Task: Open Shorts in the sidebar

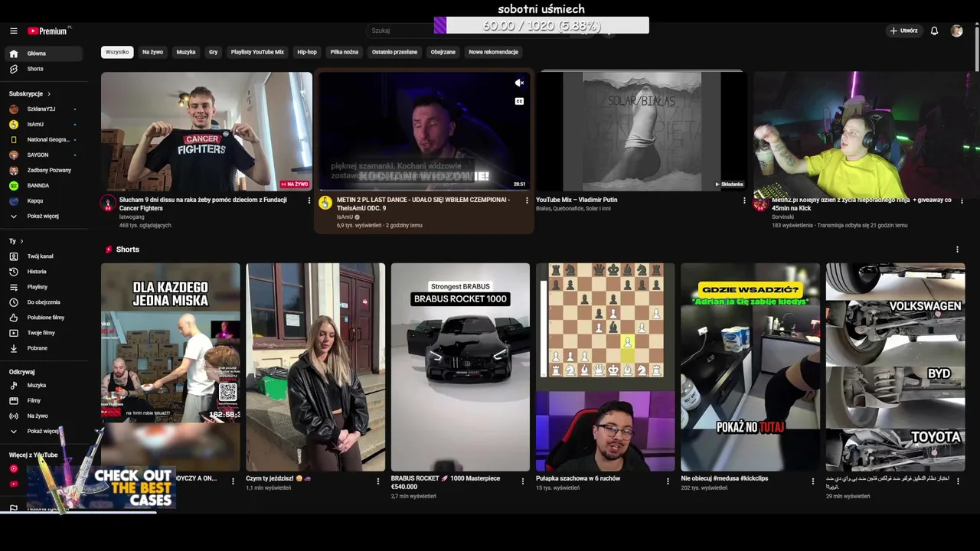Action: tap(42, 69)
